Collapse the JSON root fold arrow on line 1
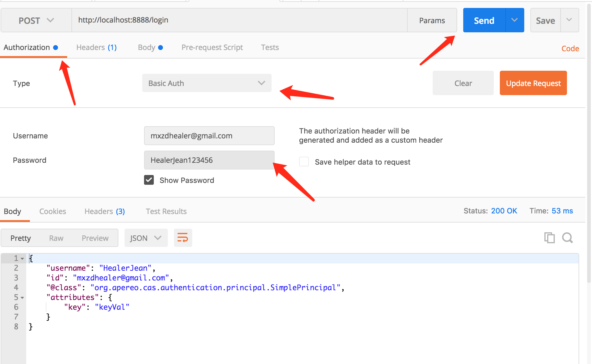The width and height of the screenshot is (592, 364). (x=22, y=259)
